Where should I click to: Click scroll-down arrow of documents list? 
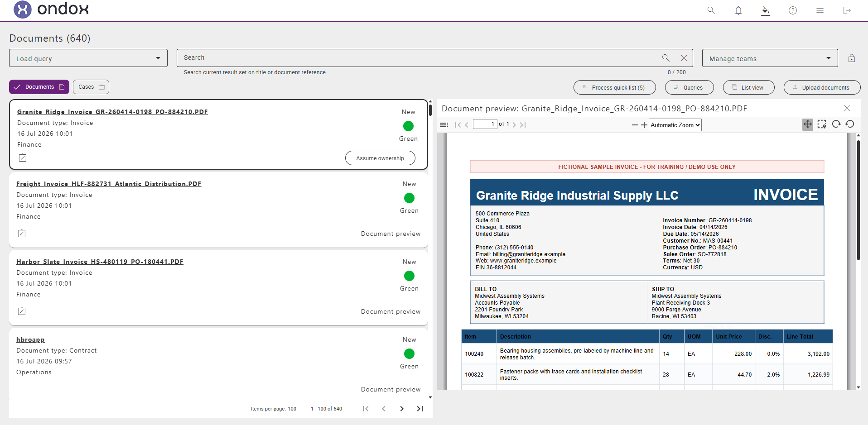(x=430, y=397)
